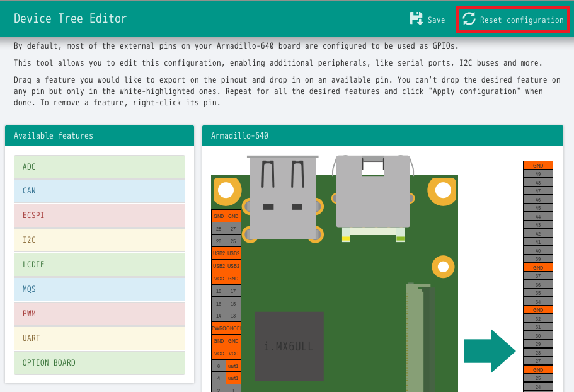Click the i.MX6ULL chip on the board
Viewport: 574px width, 392px height.
pyautogui.click(x=289, y=346)
